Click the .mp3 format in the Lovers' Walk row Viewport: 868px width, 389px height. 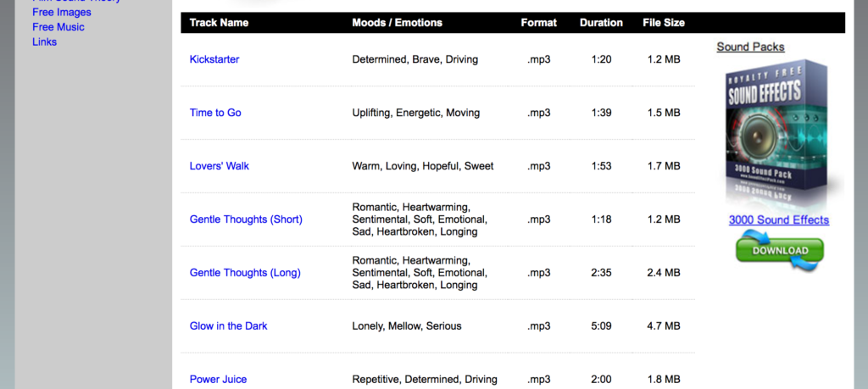pos(538,166)
